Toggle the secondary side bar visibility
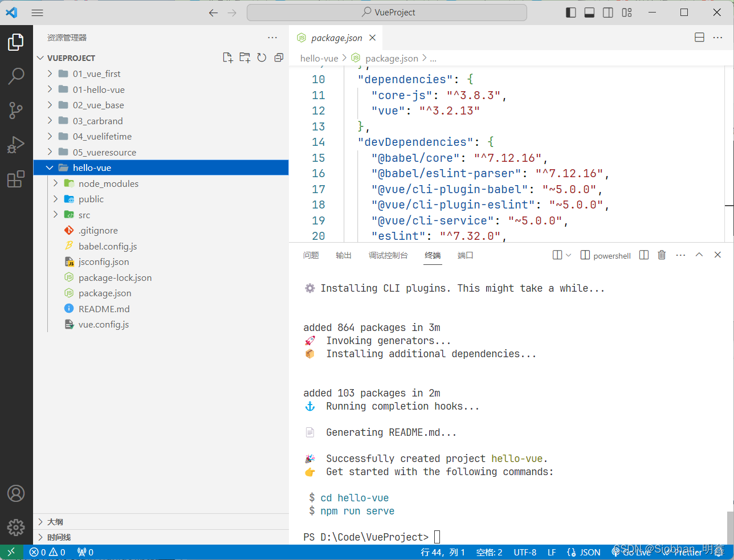 pyautogui.click(x=608, y=13)
